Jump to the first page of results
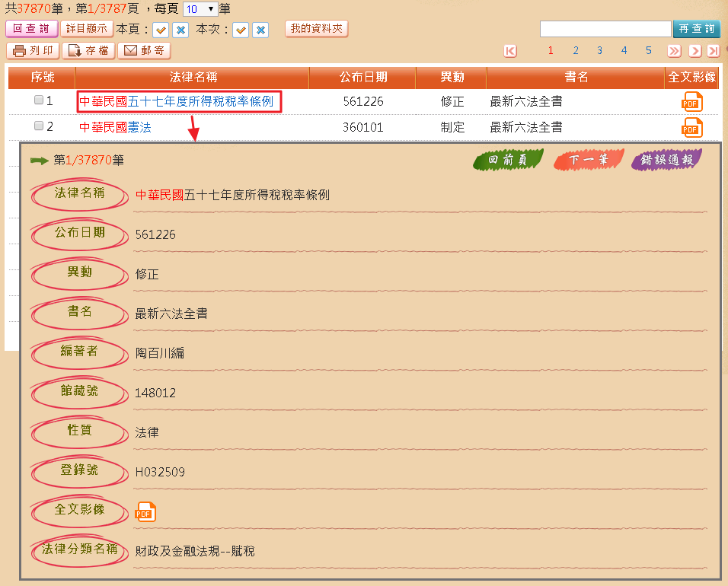This screenshot has height=586, width=728. (x=510, y=51)
